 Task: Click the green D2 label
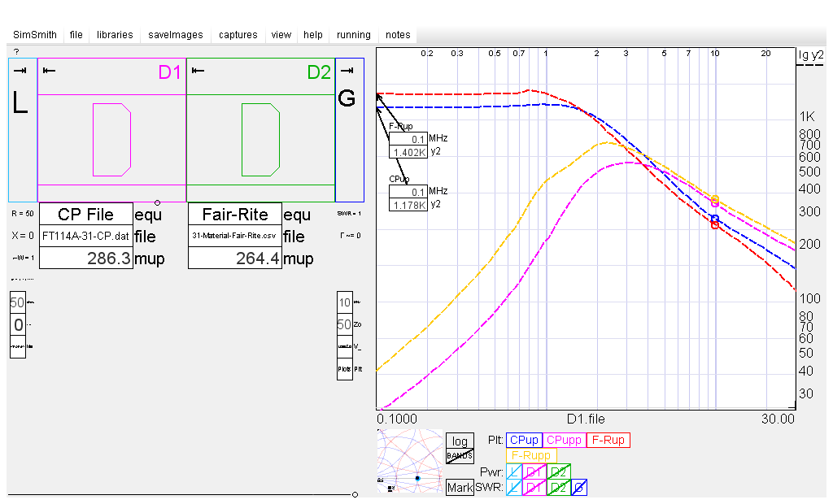(x=319, y=72)
